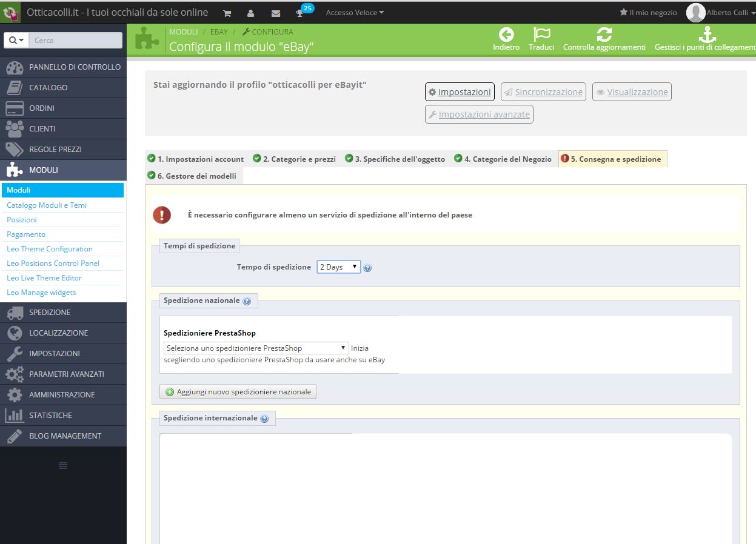Viewport: 756px width, 544px height.
Task: Open Posizioni submenu link
Action: click(x=22, y=220)
